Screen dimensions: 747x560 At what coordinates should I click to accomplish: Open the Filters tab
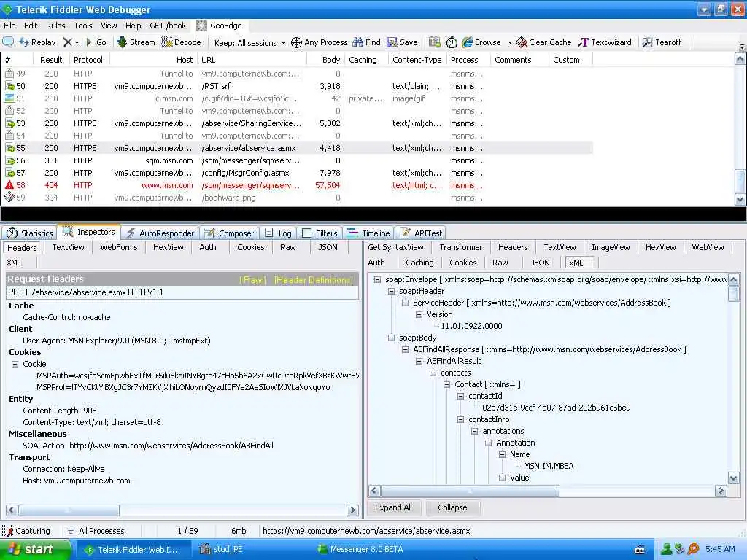[320, 233]
